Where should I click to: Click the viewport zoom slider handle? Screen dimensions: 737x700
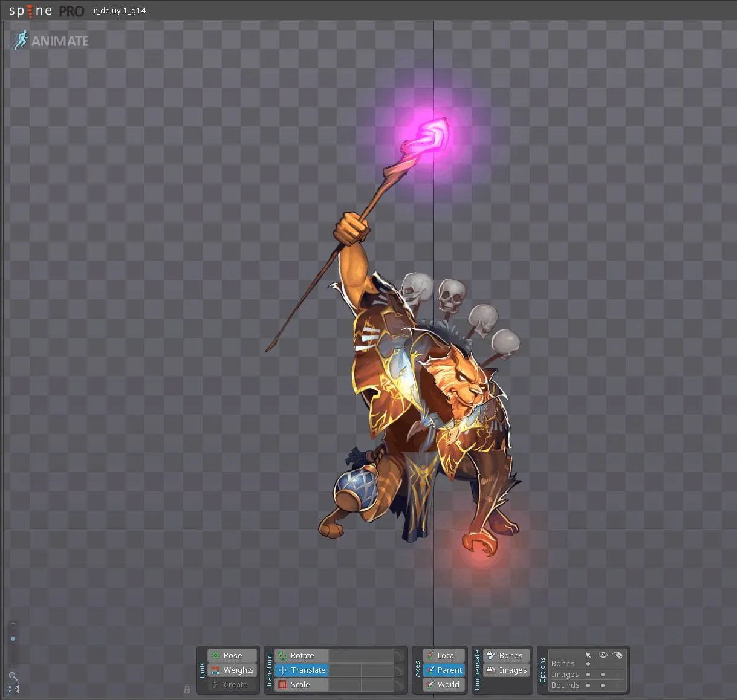click(13, 638)
